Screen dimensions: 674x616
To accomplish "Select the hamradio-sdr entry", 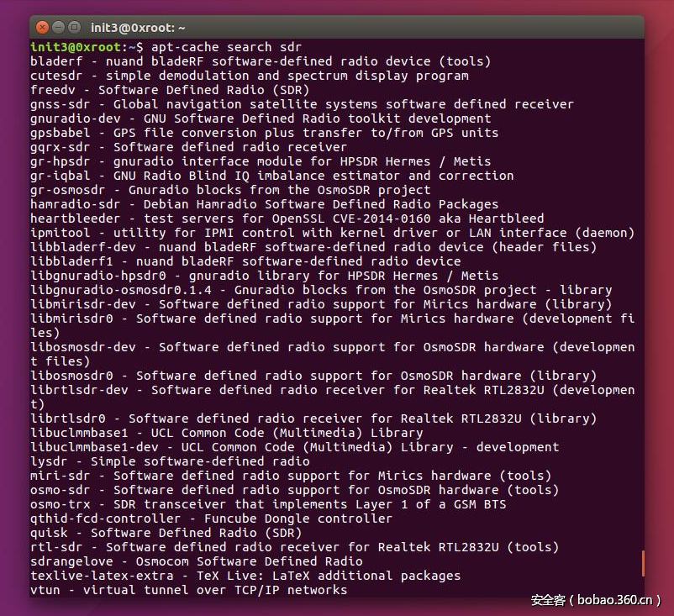I will pyautogui.click(x=264, y=204).
